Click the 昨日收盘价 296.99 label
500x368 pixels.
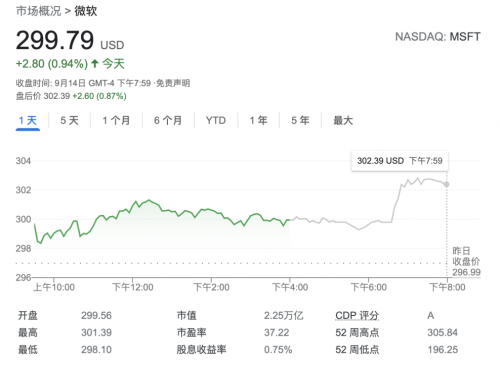(466, 261)
